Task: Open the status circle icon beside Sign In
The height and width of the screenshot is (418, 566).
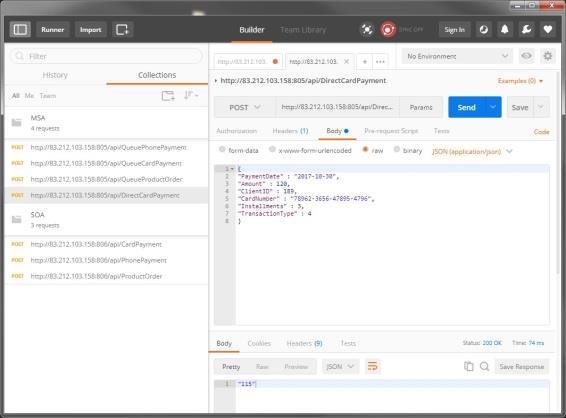Action: pyautogui.click(x=484, y=29)
